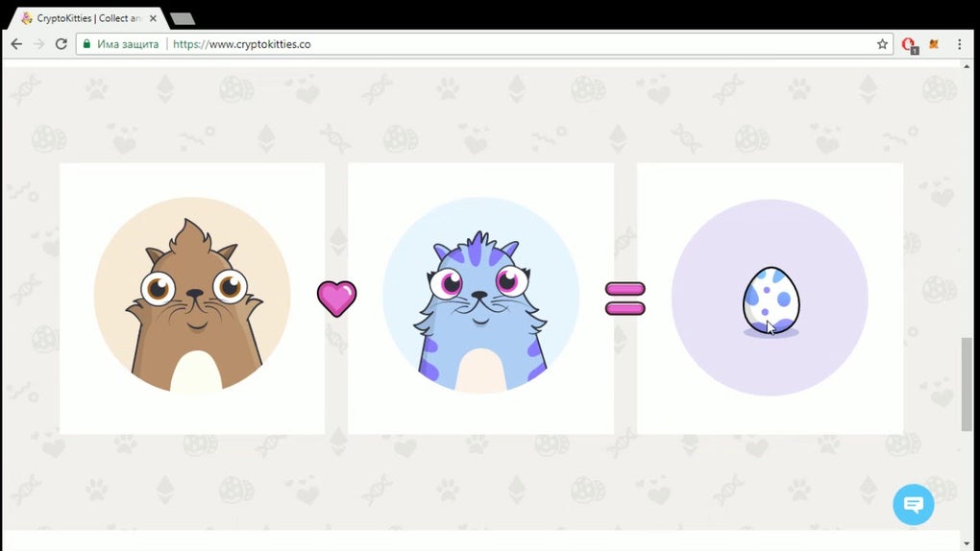Bookmark this page with the star icon
The width and height of the screenshot is (980, 551).
pyautogui.click(x=882, y=44)
